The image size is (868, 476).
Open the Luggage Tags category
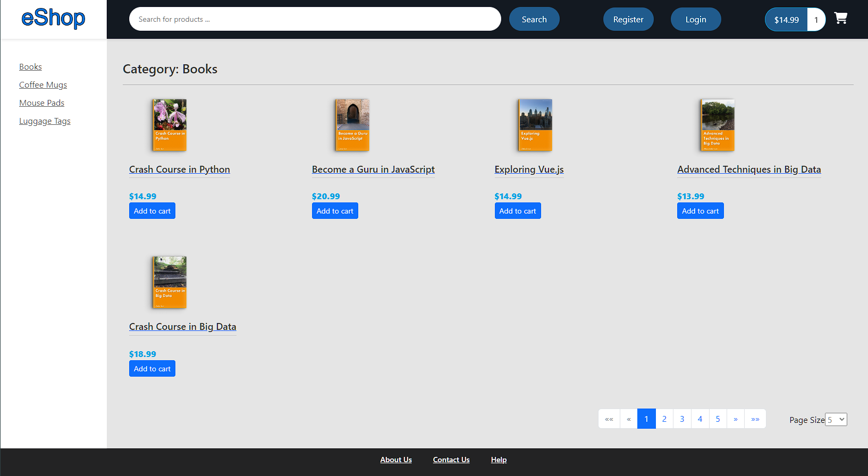[45, 121]
